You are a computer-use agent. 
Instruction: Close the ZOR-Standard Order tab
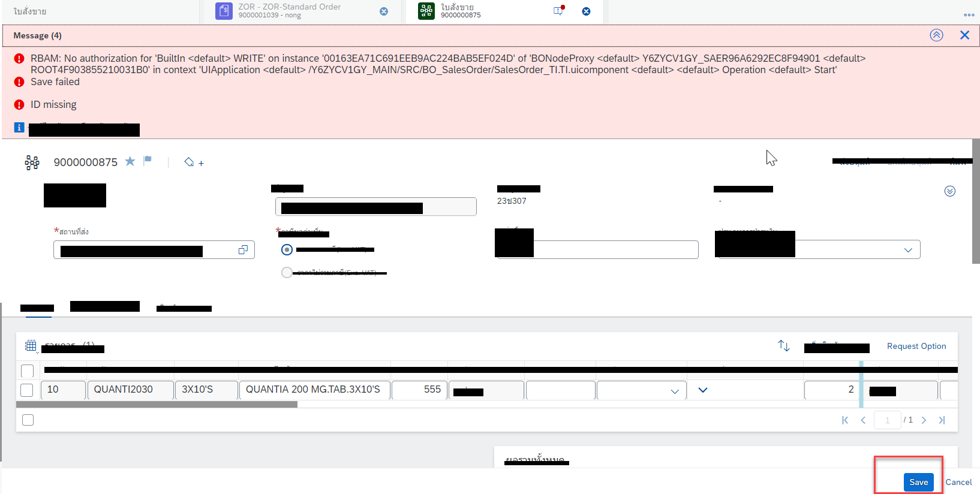[x=384, y=11]
